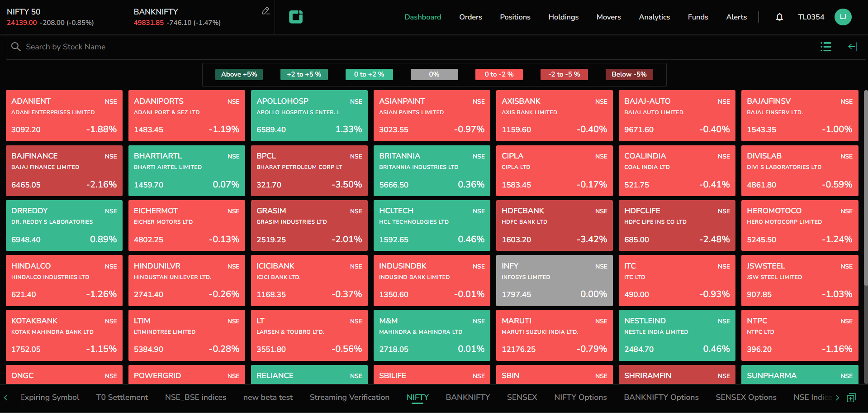Open the Dashboard tab
Image resolution: width=868 pixels, height=413 pixels.
pos(423,17)
